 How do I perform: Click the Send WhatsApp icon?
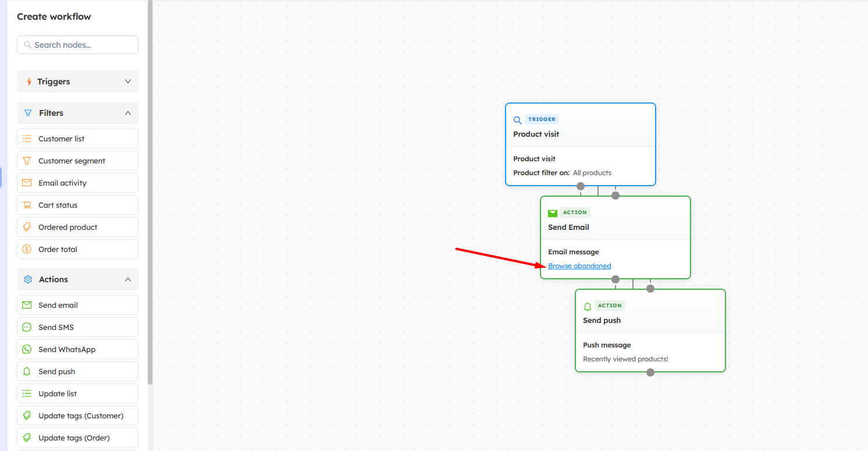pyautogui.click(x=27, y=349)
